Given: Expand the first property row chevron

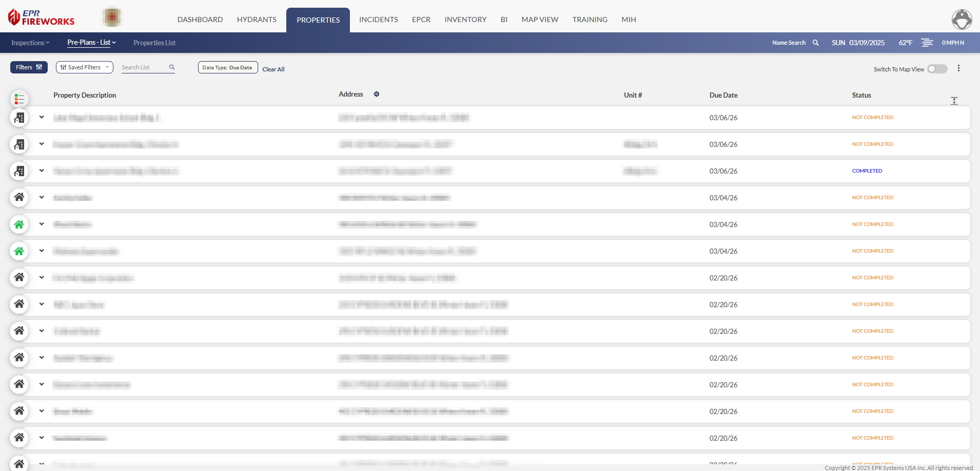Looking at the screenshot, I should (42, 118).
